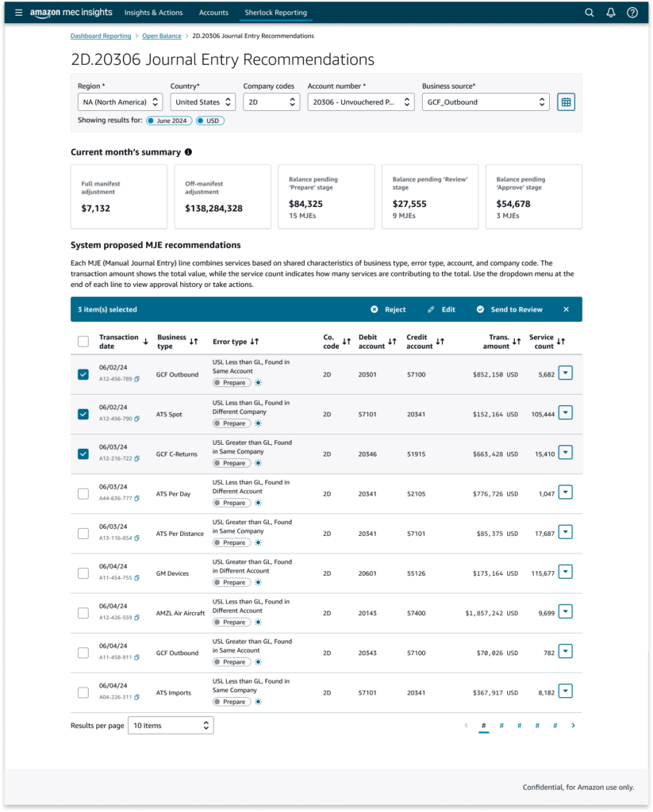This screenshot has height=812, width=653.
Task: Remove the USD filter chip
Action: [x=210, y=121]
